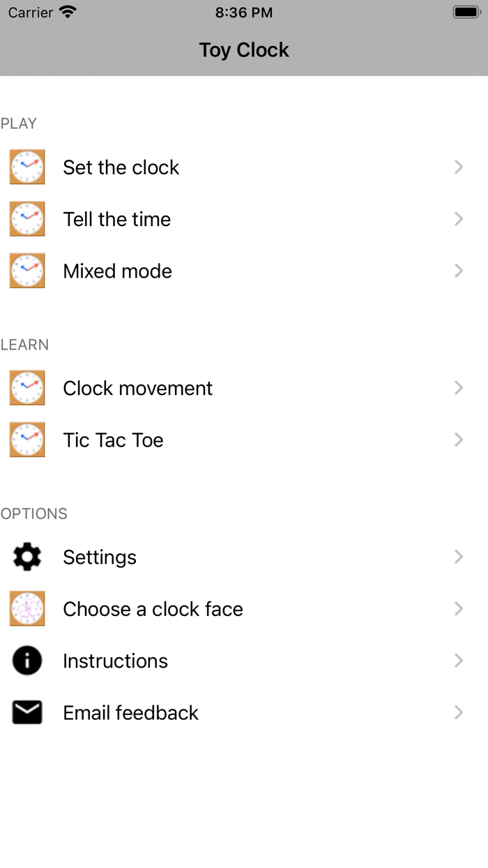Tap the clock icon next to Clock movement
Viewport: 488px width, 868px height.
click(x=27, y=388)
